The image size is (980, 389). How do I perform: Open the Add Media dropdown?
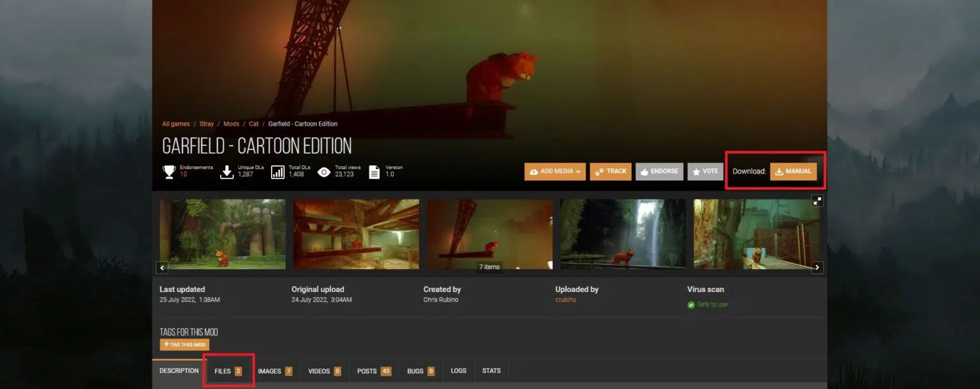tap(555, 172)
